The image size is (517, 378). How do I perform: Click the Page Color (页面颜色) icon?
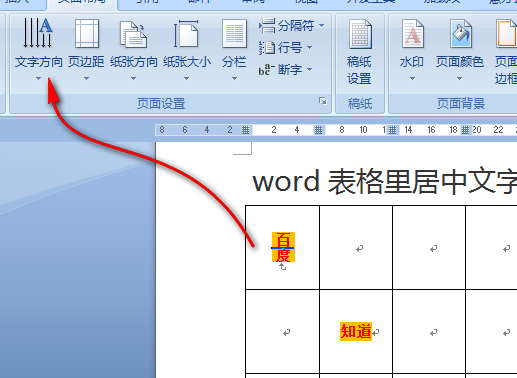[x=461, y=33]
